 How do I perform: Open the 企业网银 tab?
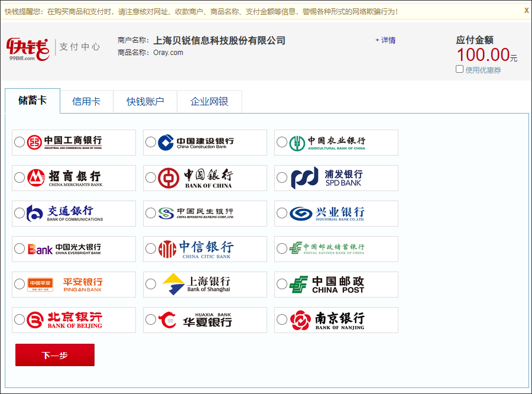tap(209, 102)
